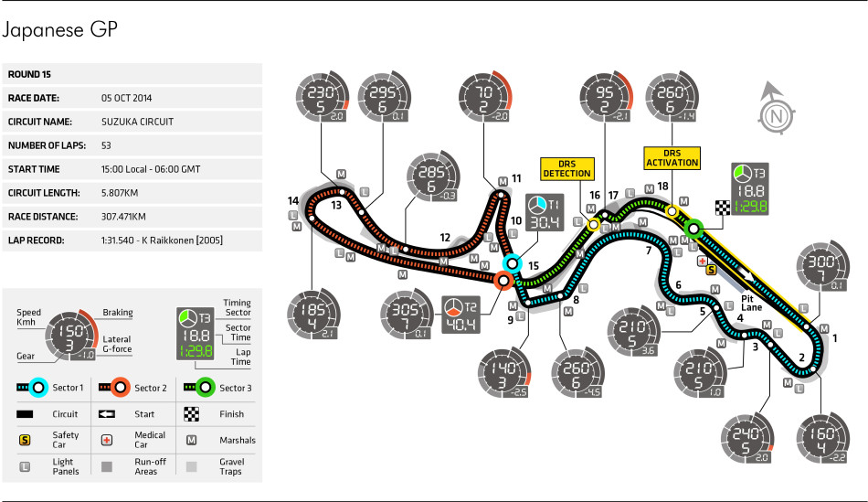
Task: Click the Sector 1 legend color swatch
Action: (33, 388)
